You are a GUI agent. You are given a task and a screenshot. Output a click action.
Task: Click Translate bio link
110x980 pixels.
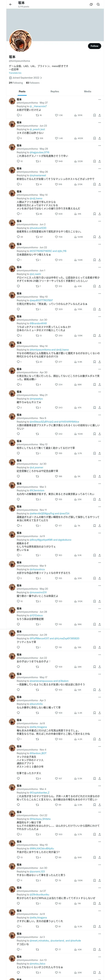click(x=15, y=73)
